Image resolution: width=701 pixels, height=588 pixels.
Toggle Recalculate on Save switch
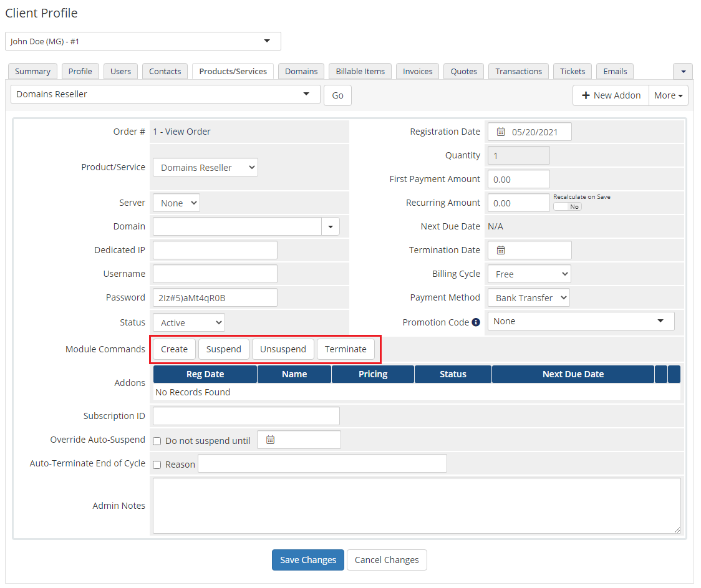[x=568, y=206]
